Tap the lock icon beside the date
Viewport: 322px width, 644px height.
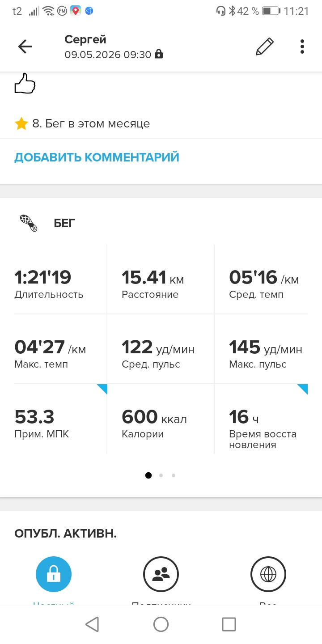pyautogui.click(x=158, y=55)
